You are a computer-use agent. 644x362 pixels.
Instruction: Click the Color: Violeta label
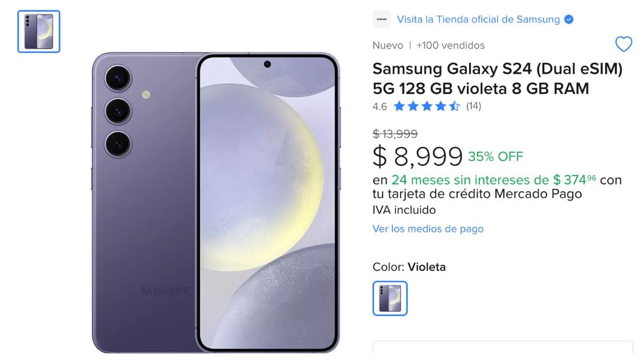[x=409, y=267]
